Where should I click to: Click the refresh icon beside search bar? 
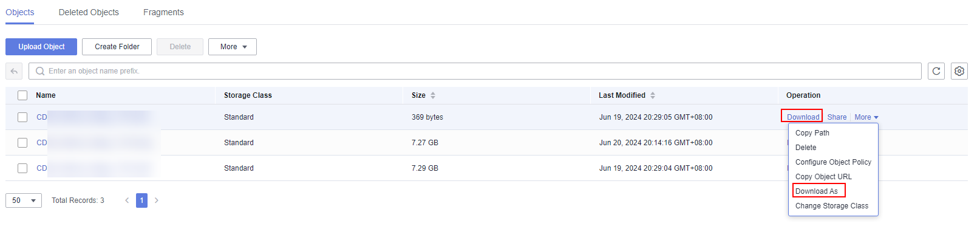coord(936,71)
